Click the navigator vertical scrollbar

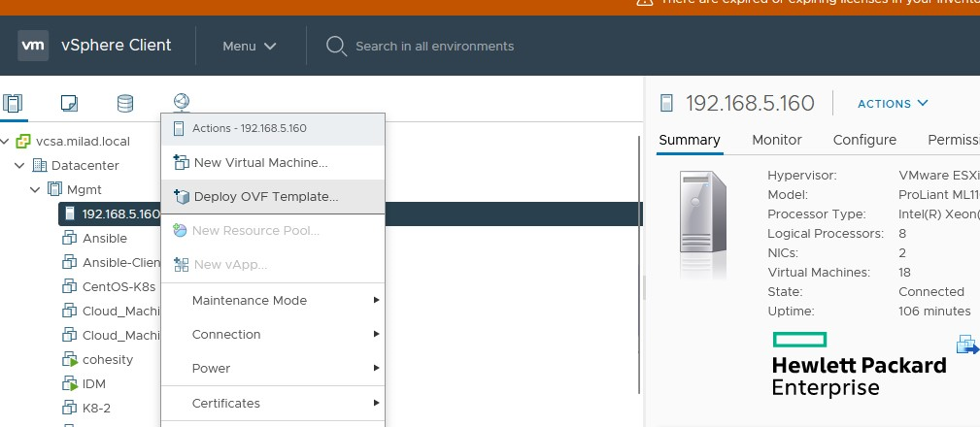tap(639, 265)
